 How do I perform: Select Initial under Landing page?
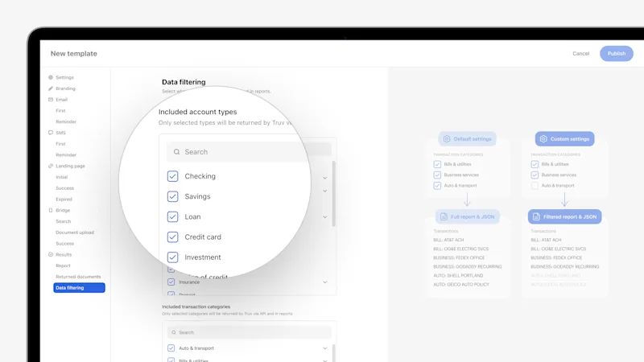[62, 177]
